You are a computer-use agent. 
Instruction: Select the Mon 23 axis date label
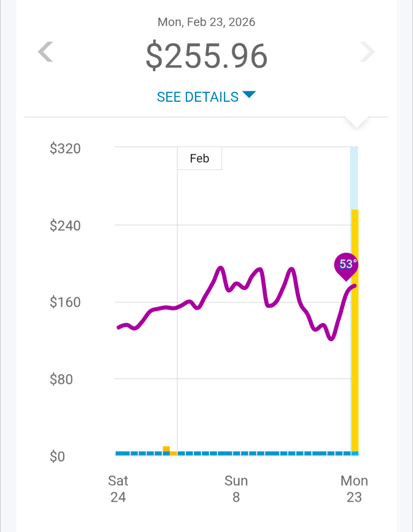coord(354,489)
